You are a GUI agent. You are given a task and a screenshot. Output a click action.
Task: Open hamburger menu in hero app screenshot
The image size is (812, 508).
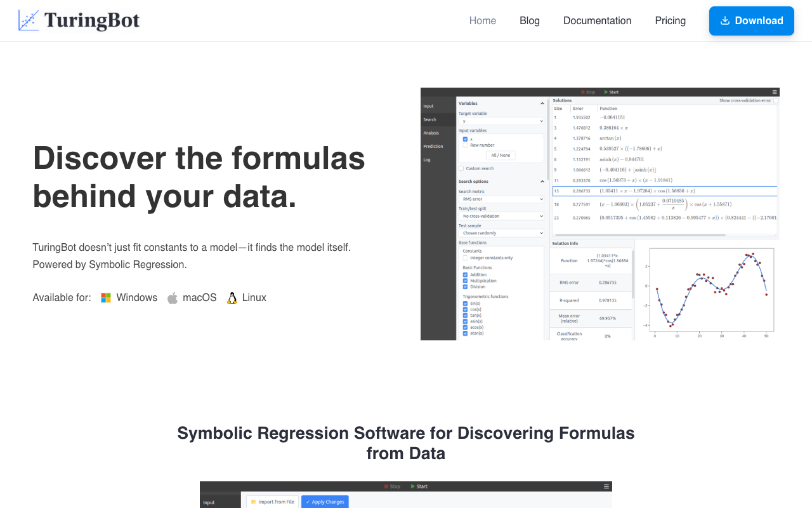[775, 92]
